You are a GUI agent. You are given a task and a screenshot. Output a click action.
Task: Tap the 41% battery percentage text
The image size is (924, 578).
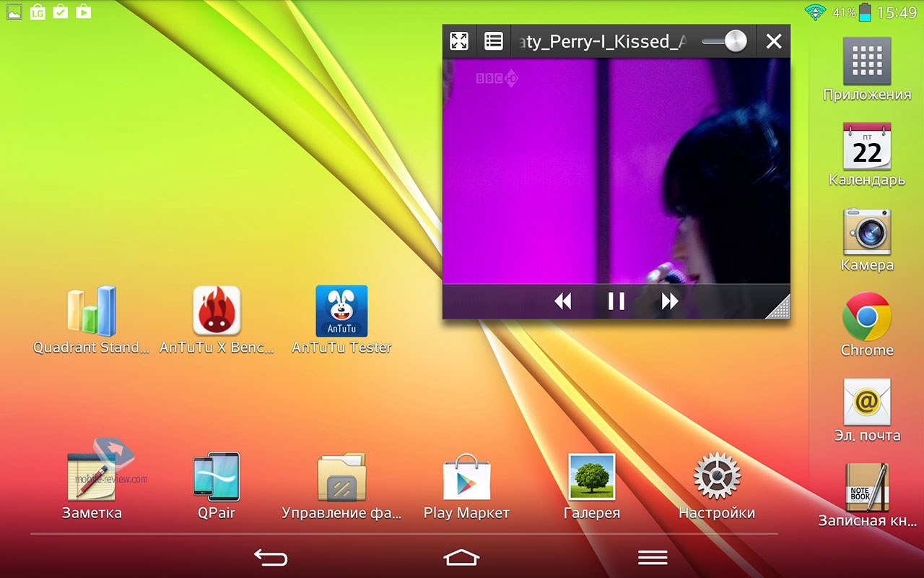pyautogui.click(x=844, y=13)
